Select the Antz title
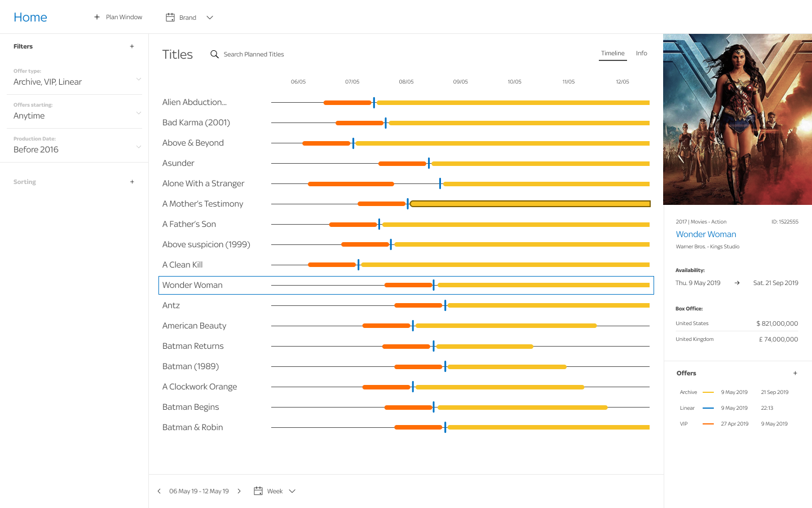The width and height of the screenshot is (812, 508). 171,305
